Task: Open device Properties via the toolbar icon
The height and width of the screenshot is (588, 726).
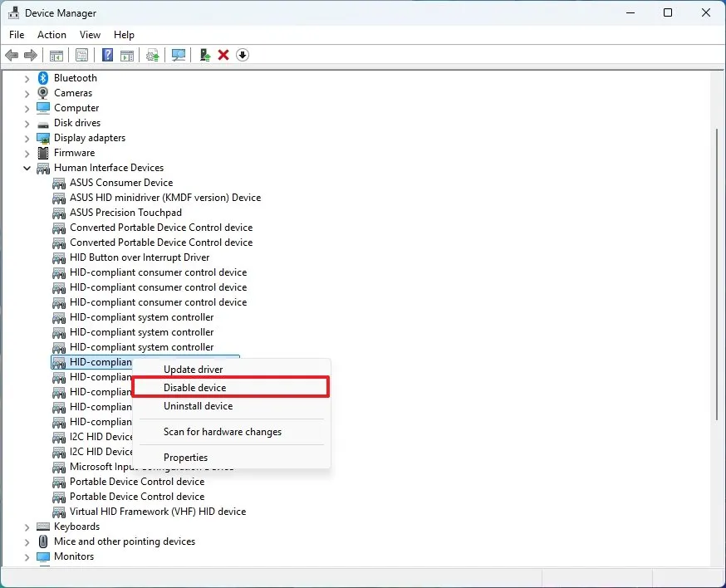Action: coord(81,55)
